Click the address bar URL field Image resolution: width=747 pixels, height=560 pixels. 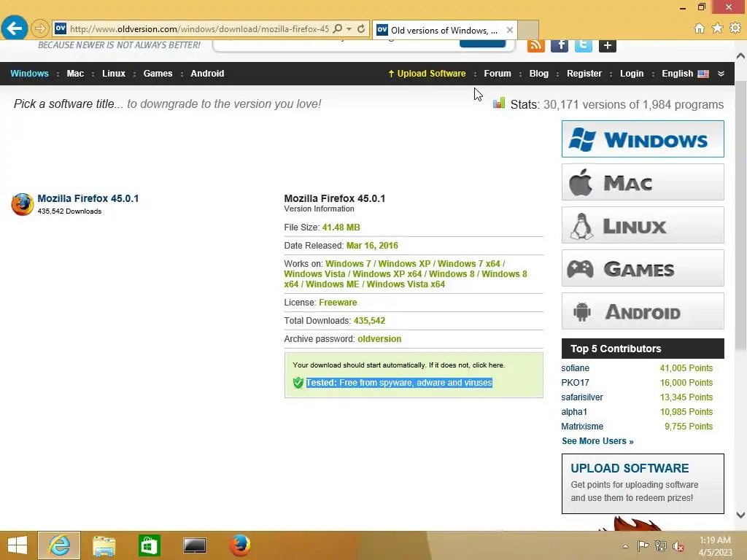pyautogui.click(x=199, y=29)
